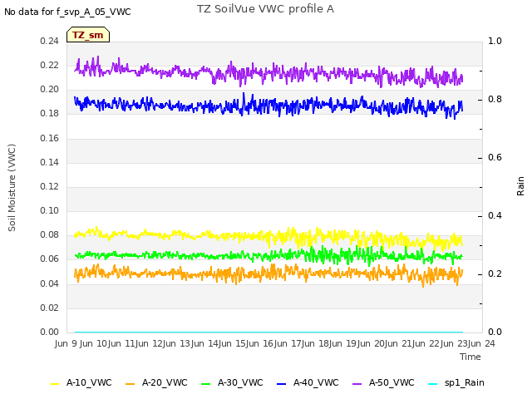The width and height of the screenshot is (532, 399).
Task: Click the chart title TZ SoilVue VWC profile A
Action: [266, 9]
